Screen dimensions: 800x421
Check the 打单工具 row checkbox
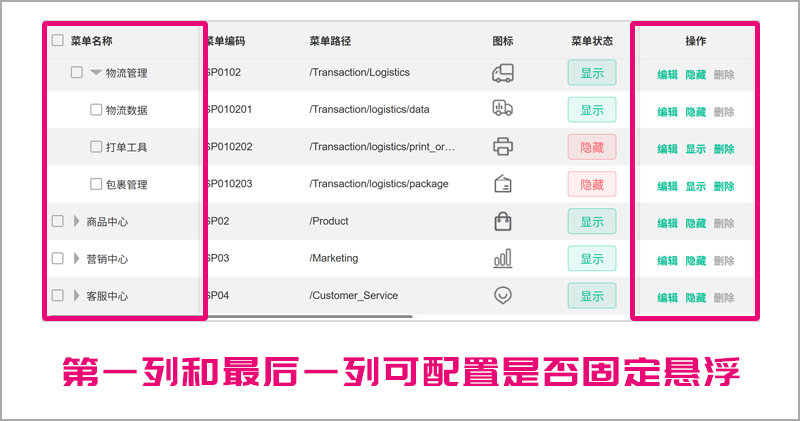[96, 147]
